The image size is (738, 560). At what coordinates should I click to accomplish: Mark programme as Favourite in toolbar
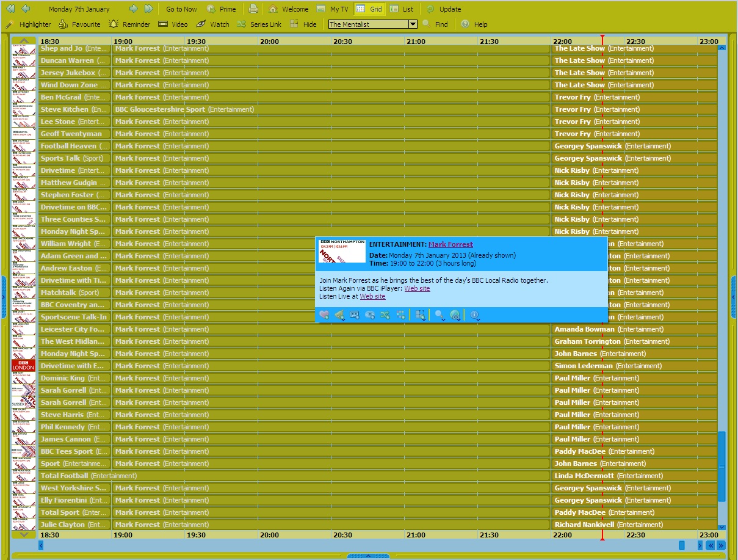[79, 24]
